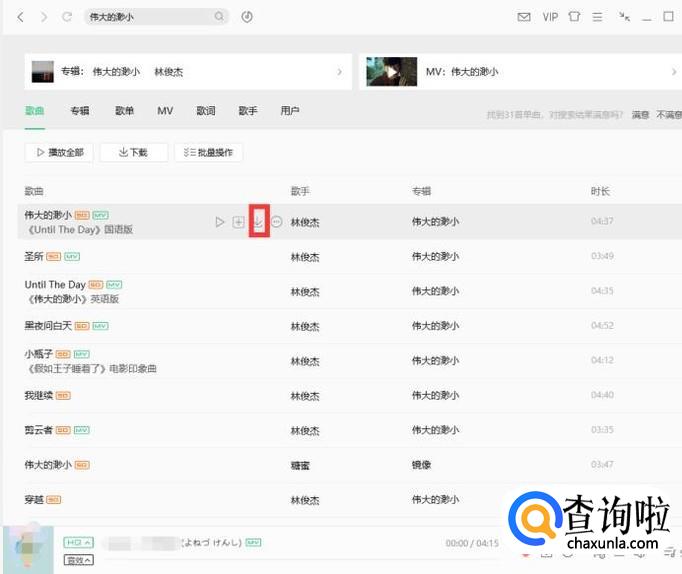The width and height of the screenshot is (682, 574).
Task: Click the MV badge on first 伟大的渺小
Action: tap(100, 215)
